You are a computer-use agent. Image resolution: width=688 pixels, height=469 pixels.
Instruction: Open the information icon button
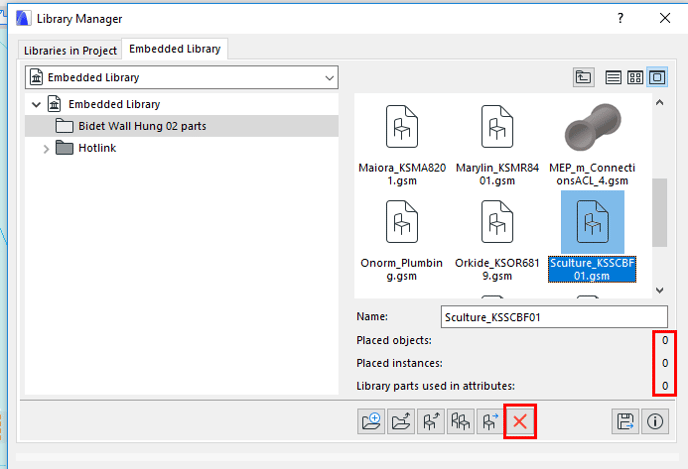[655, 422]
